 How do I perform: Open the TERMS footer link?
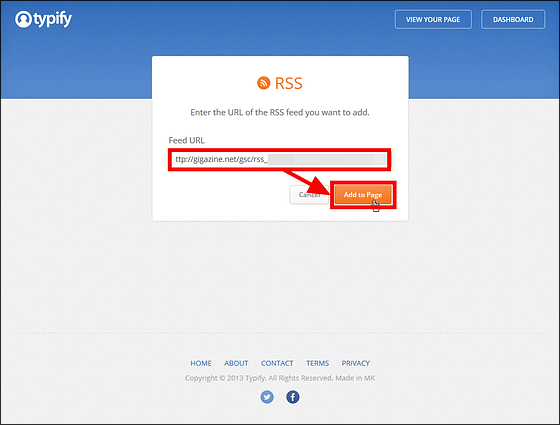[318, 363]
